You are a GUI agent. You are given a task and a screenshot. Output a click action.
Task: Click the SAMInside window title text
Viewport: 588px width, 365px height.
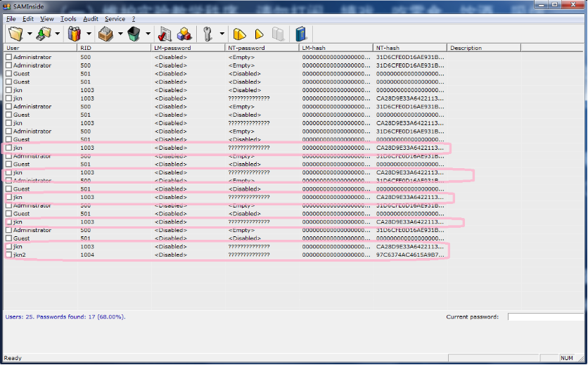click(29, 6)
